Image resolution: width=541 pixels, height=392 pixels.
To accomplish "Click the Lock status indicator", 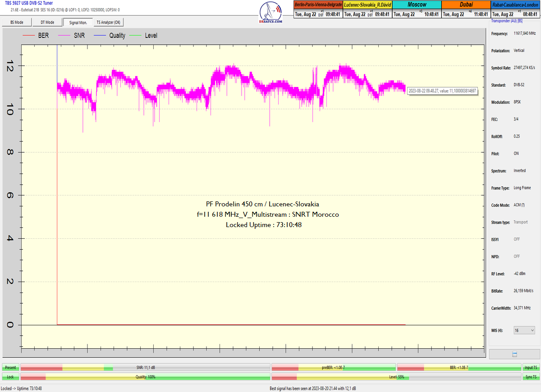I will tap(10, 377).
